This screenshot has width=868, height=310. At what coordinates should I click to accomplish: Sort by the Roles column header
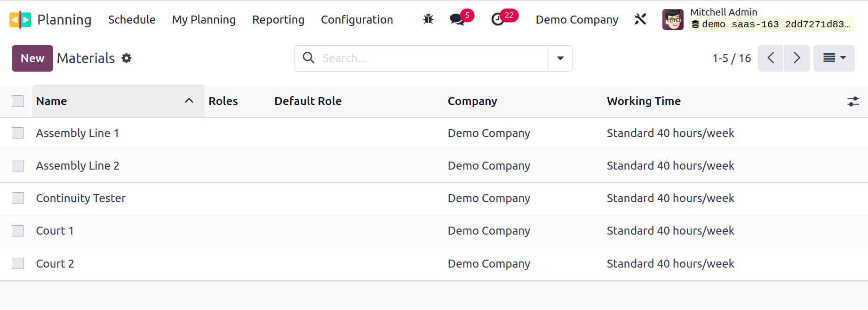(x=223, y=101)
